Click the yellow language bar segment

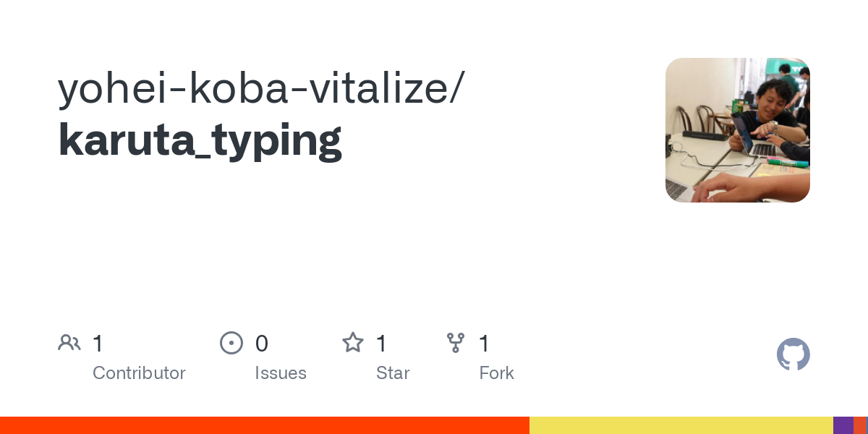click(x=681, y=425)
